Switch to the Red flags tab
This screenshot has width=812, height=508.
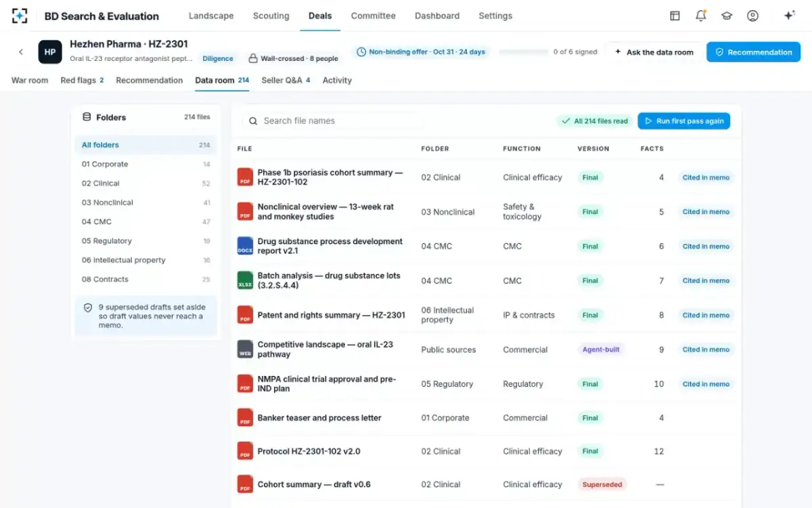(82, 80)
